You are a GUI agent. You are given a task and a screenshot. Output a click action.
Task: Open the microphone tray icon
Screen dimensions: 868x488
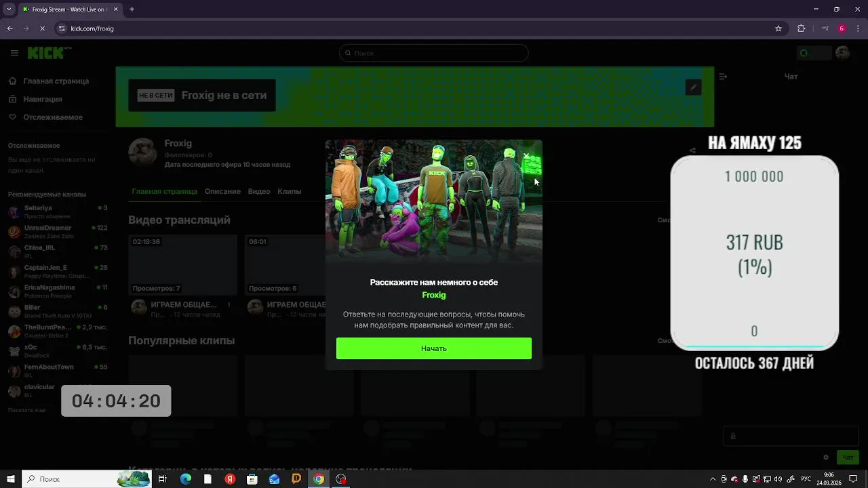[745, 479]
